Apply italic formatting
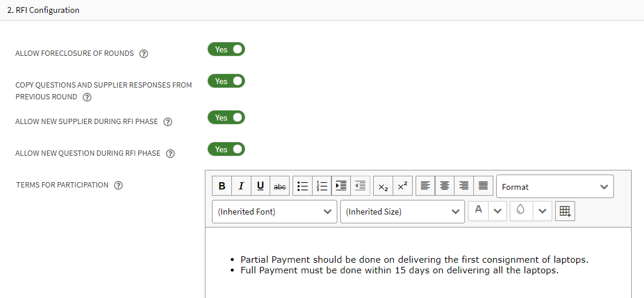Image resolution: width=644 pixels, height=298 pixels. (241, 186)
